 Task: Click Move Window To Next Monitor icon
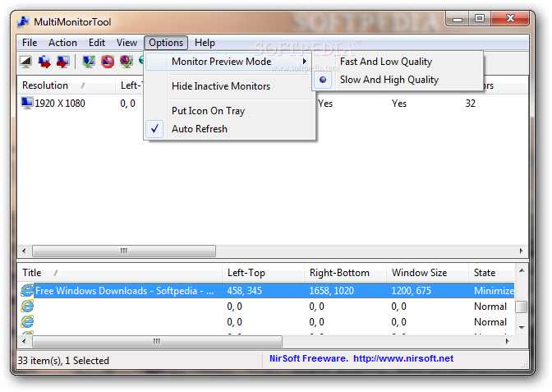(x=63, y=62)
